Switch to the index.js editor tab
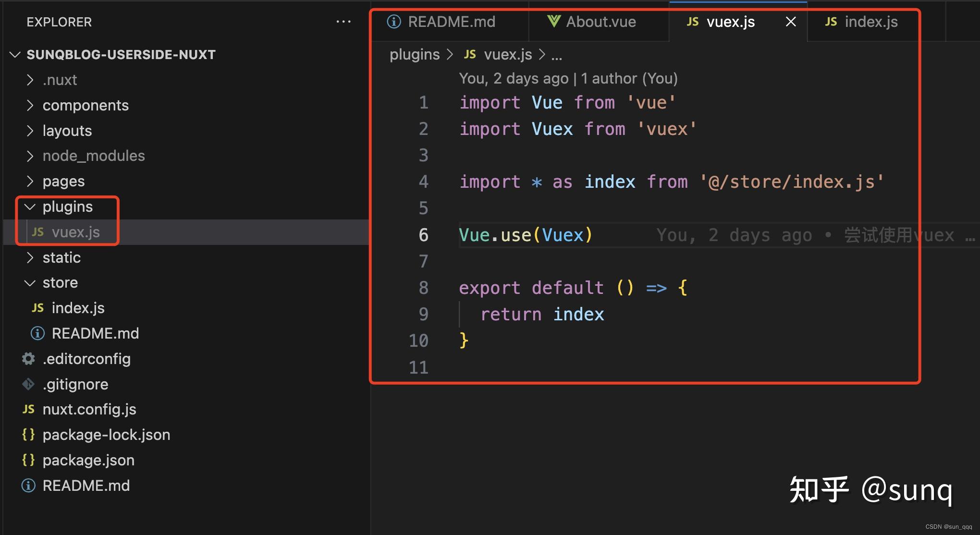The height and width of the screenshot is (535, 980). tap(870, 22)
